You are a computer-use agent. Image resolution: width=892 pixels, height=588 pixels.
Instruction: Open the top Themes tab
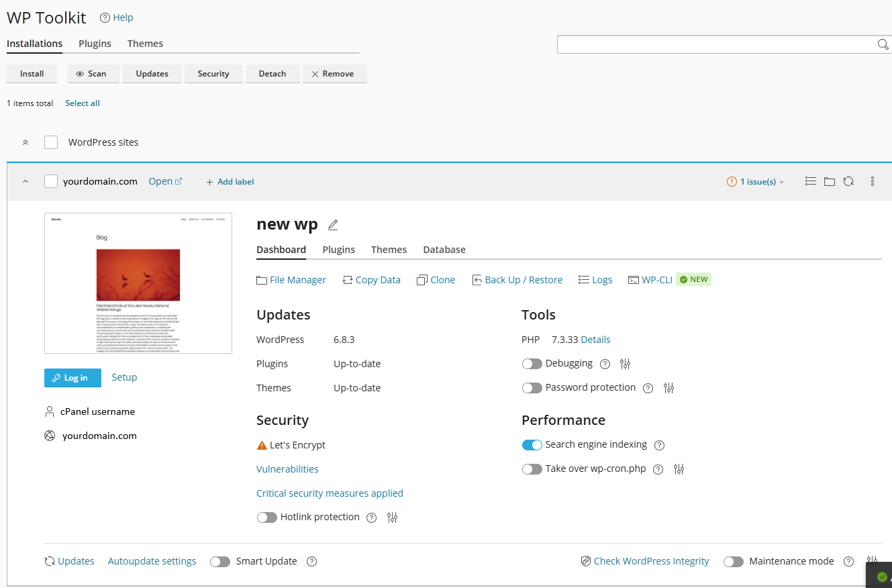point(145,44)
